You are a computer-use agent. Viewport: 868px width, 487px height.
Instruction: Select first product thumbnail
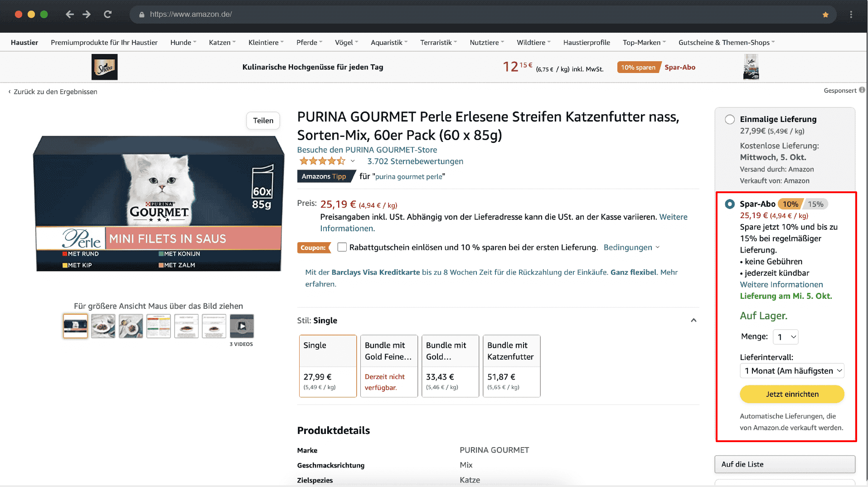[75, 326]
